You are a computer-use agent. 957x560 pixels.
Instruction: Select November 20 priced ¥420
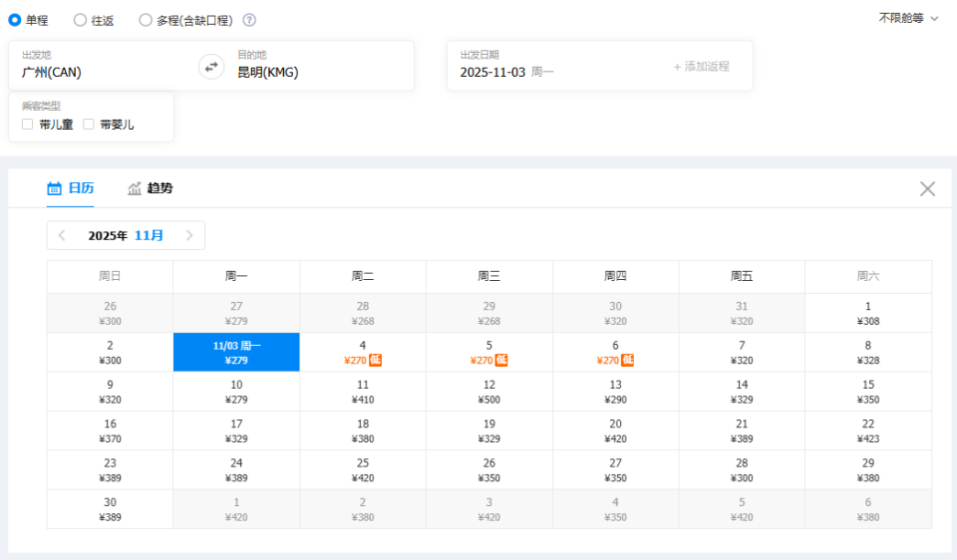click(615, 430)
